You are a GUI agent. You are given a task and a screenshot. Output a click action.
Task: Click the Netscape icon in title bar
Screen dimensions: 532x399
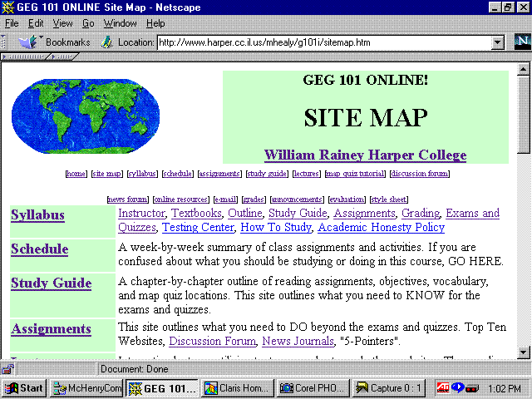[7, 7]
